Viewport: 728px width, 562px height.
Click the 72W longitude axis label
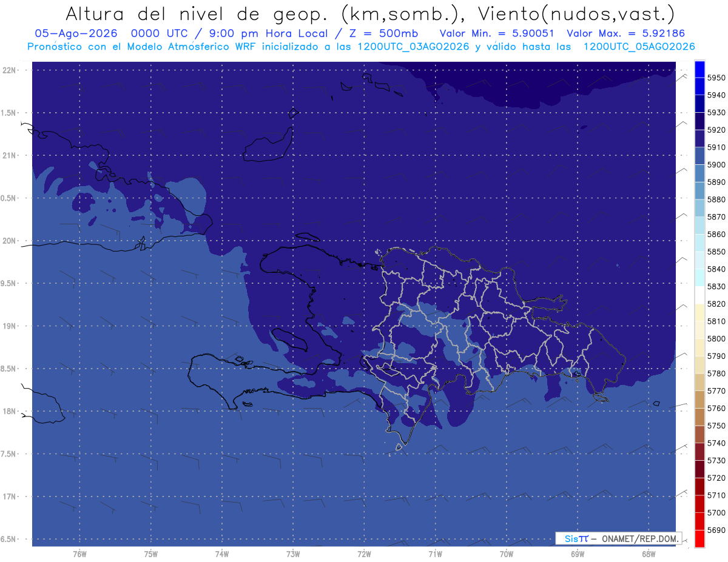(x=364, y=554)
